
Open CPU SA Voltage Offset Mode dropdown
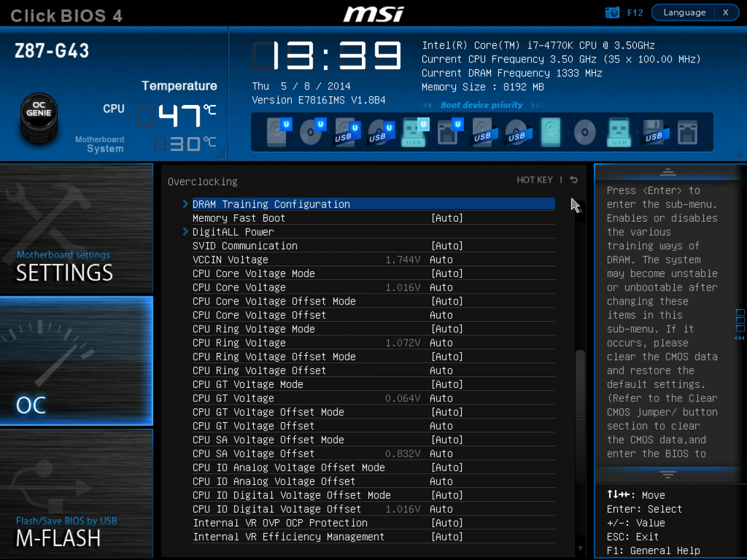(x=447, y=440)
